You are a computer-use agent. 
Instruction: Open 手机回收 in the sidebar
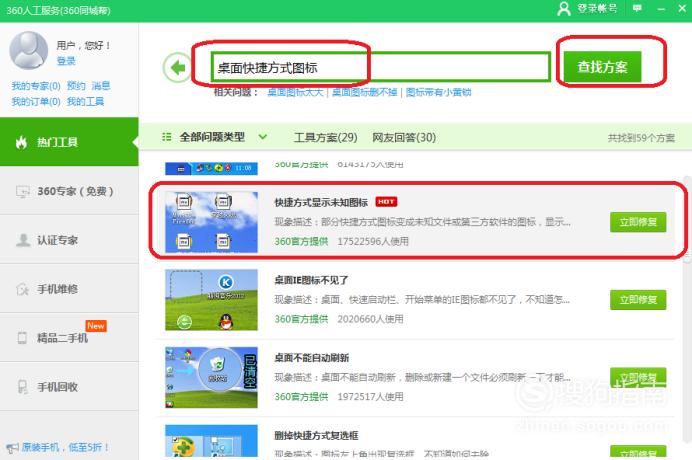coord(69,387)
